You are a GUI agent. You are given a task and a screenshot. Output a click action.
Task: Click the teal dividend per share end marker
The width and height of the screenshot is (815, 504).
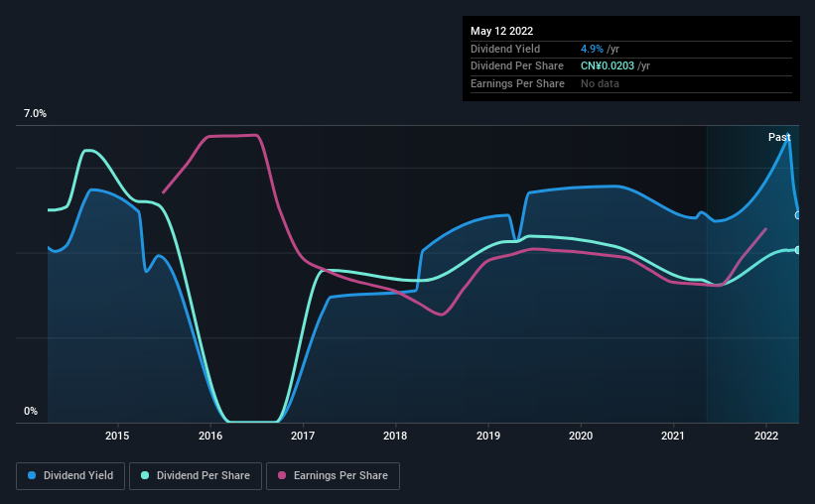(x=798, y=250)
